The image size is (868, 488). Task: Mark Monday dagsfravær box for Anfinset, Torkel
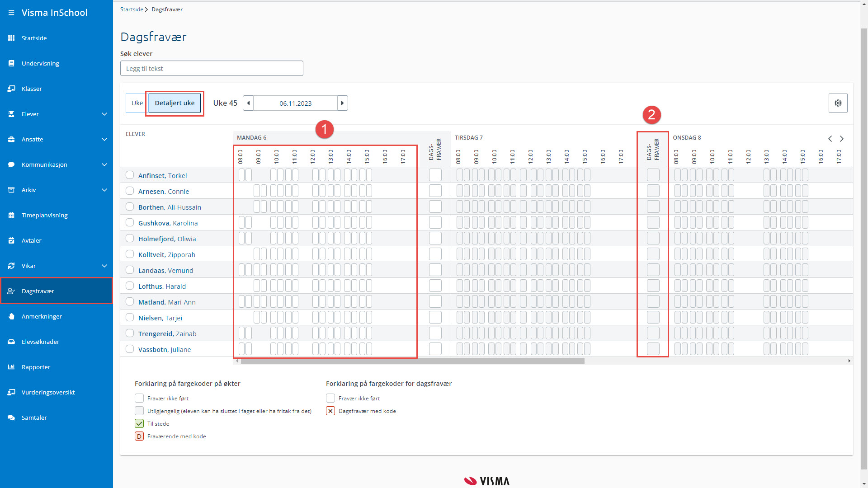(x=435, y=175)
